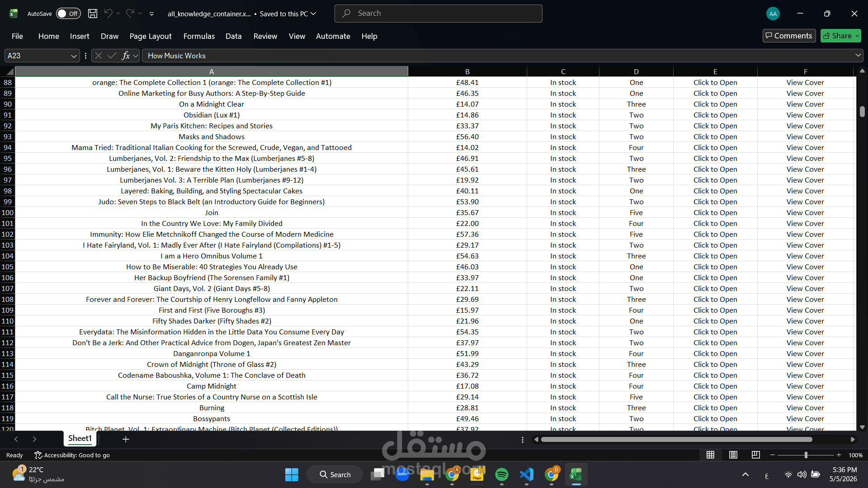The height and width of the screenshot is (488, 868).
Task: Switch to the Draw tab
Action: [109, 36]
